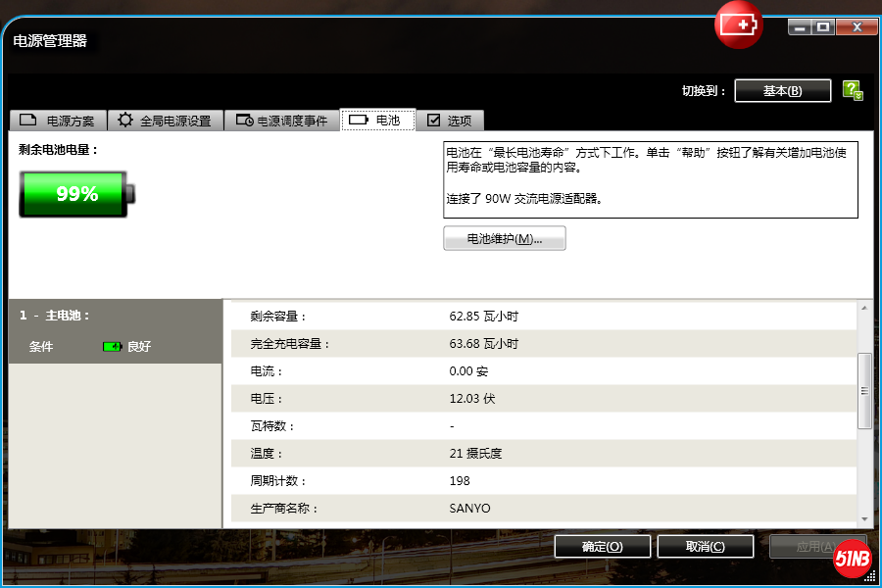882x588 pixels.
Task: Switch to 基本(B) mode
Action: 782,91
